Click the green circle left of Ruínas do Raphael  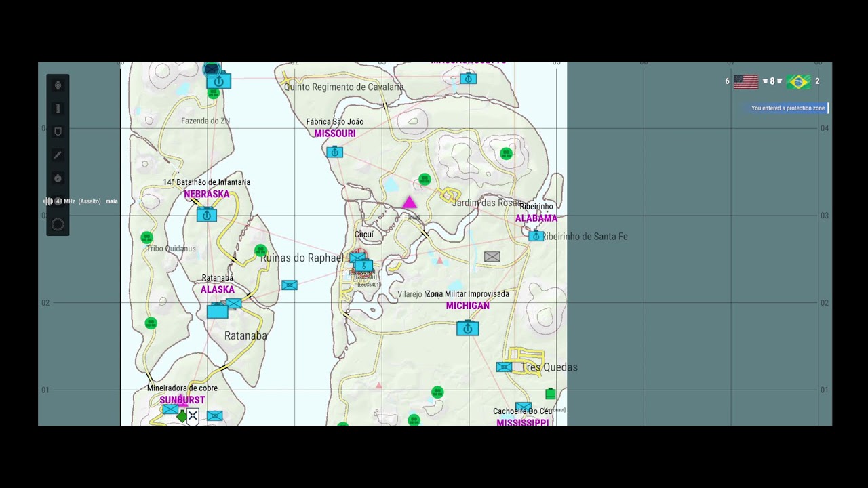[x=260, y=251]
